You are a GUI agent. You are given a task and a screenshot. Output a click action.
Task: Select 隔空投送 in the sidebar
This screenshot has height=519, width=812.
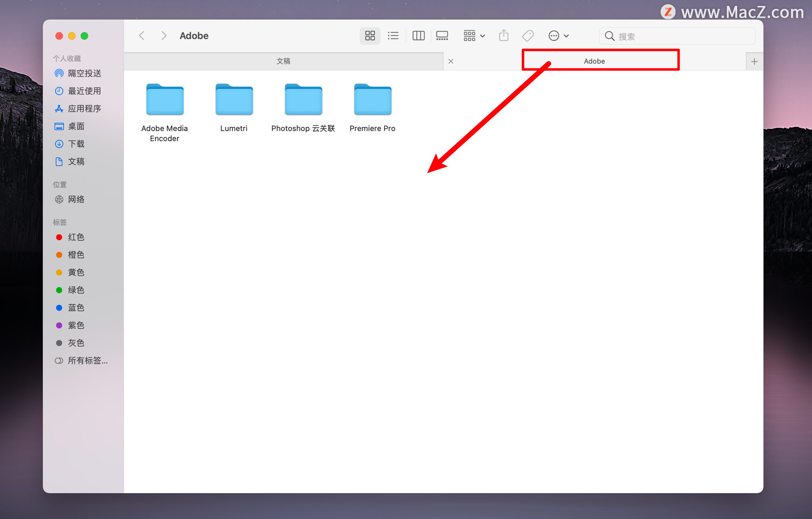pyautogui.click(x=78, y=74)
